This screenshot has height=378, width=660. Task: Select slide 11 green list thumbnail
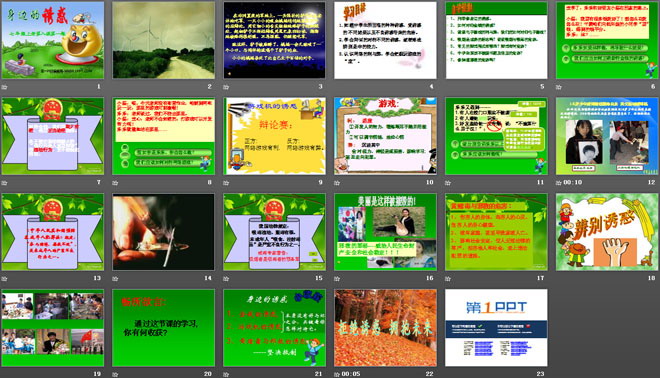496,136
